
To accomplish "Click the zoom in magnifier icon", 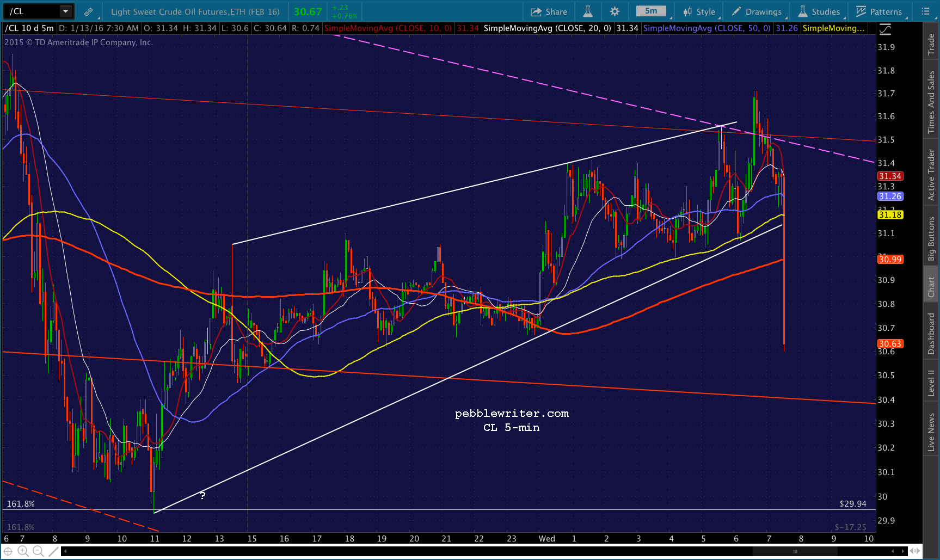I will (x=23, y=551).
